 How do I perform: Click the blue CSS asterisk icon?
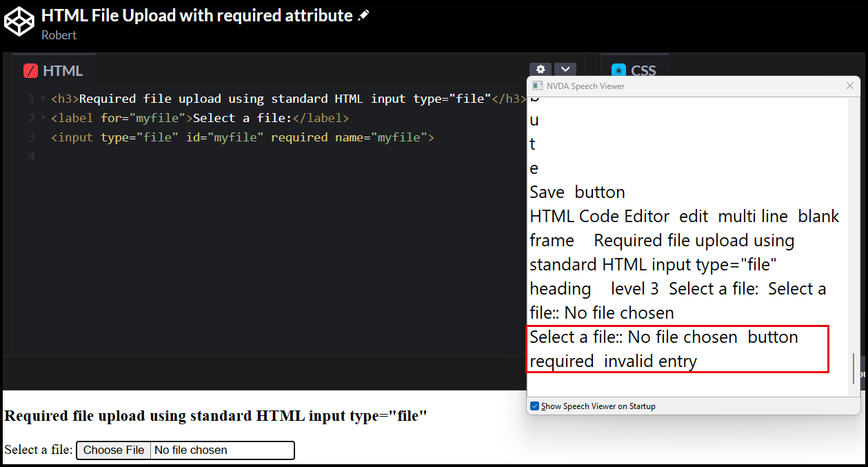point(618,70)
